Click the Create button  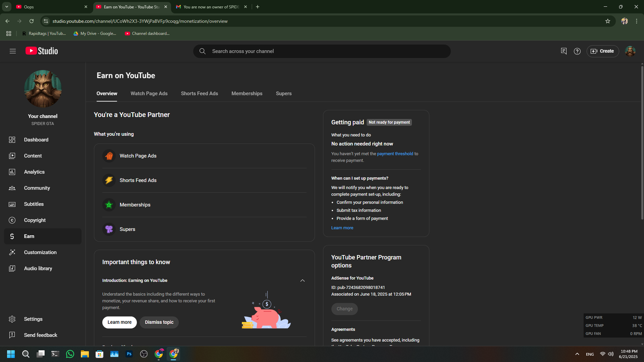click(603, 51)
